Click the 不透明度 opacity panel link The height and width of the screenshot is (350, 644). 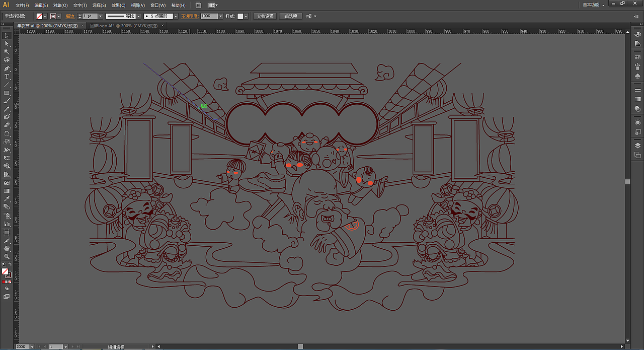coord(189,16)
